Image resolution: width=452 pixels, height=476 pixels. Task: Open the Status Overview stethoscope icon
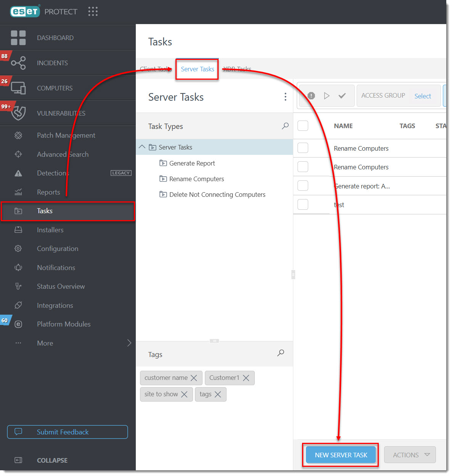point(18,286)
